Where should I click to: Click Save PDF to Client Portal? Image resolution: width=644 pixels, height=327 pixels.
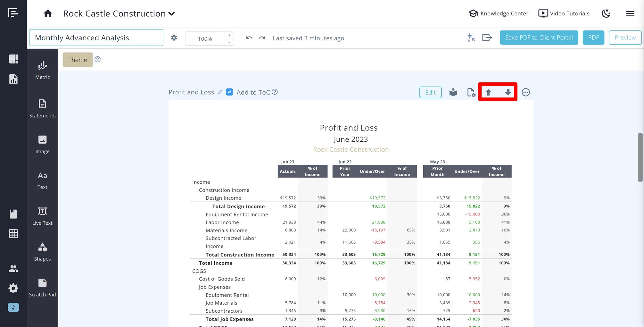[539, 38]
